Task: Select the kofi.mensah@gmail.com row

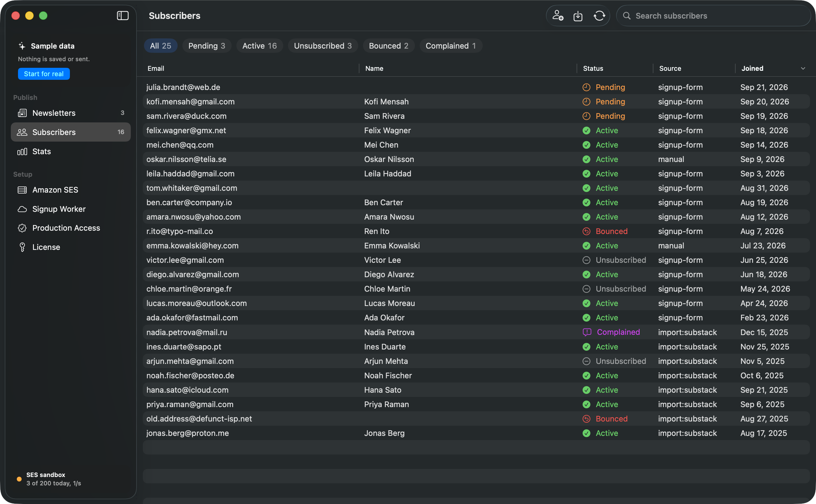Action: 476,102
